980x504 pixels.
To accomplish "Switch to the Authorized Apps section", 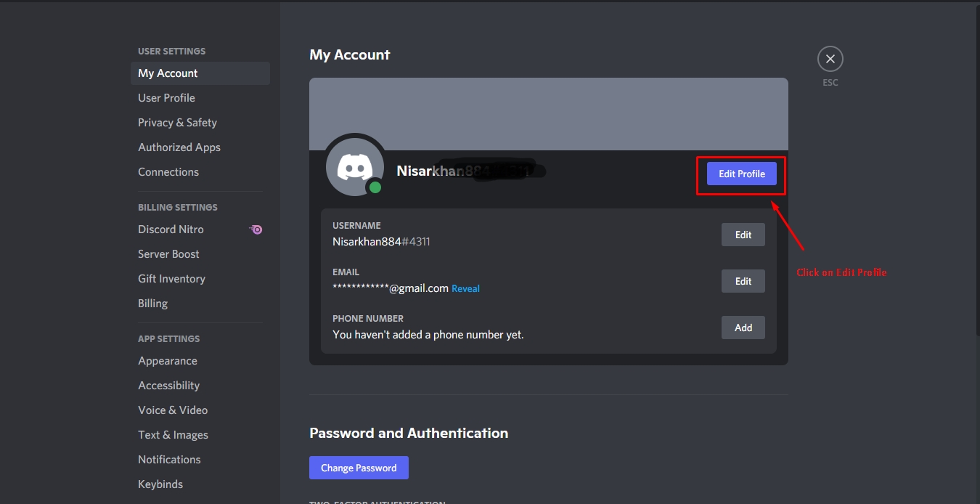I will click(179, 147).
